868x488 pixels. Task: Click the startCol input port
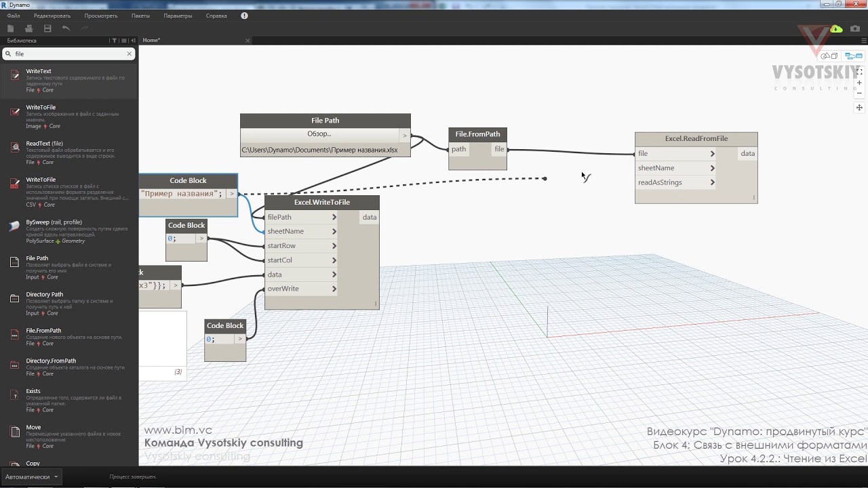tap(301, 260)
